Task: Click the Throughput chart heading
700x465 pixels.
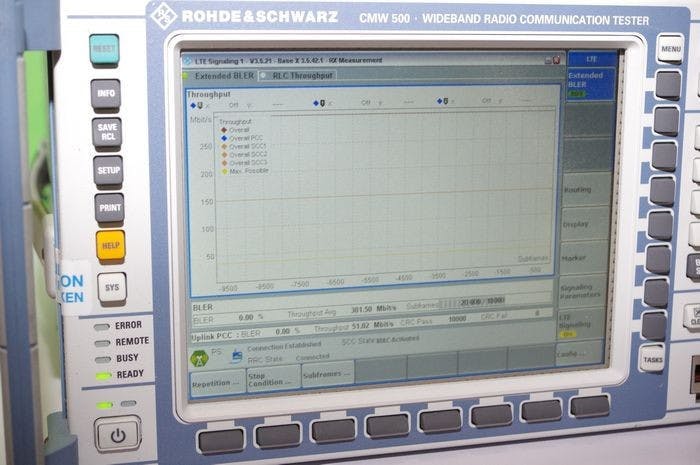Action: click(208, 94)
